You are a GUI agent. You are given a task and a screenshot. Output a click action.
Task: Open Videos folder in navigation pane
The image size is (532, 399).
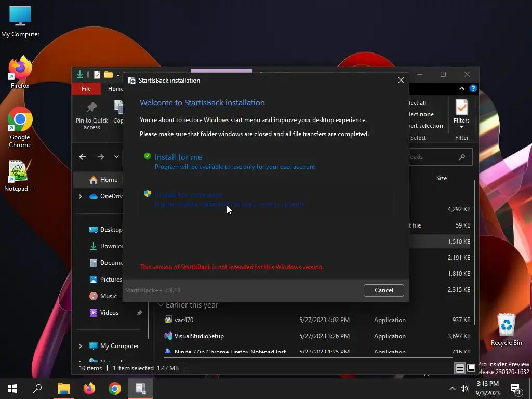[104, 313]
